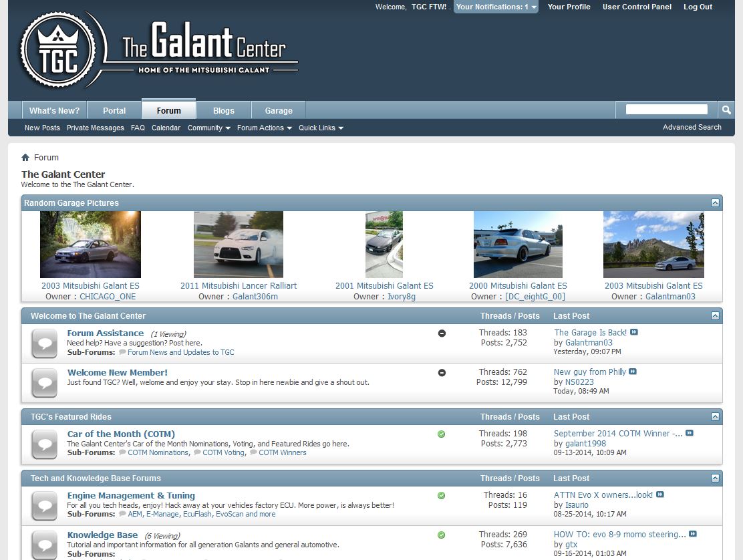This screenshot has height=560, width=743.
Task: Open the Quick Links dropdown
Action: click(321, 128)
